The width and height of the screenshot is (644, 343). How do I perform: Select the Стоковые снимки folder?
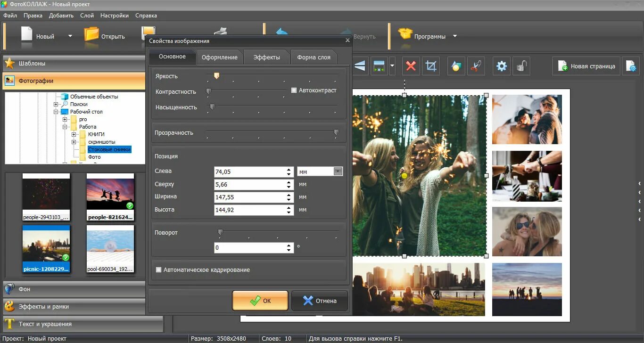[x=109, y=149]
